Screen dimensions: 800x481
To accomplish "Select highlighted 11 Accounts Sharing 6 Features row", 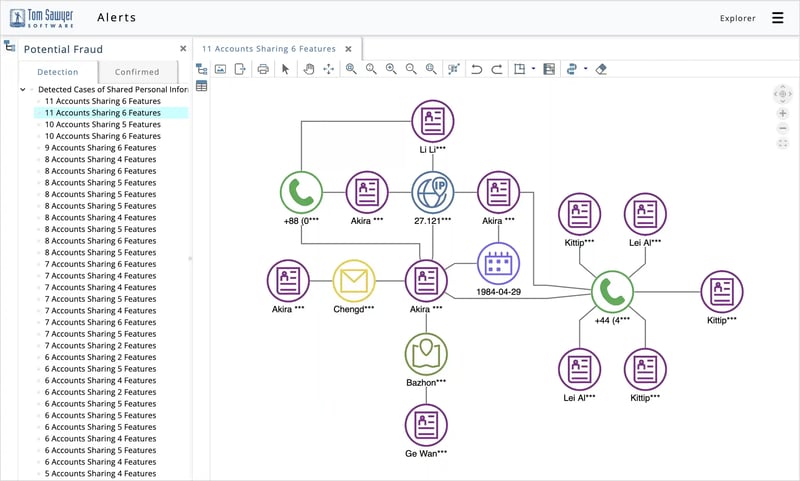I will click(111, 113).
